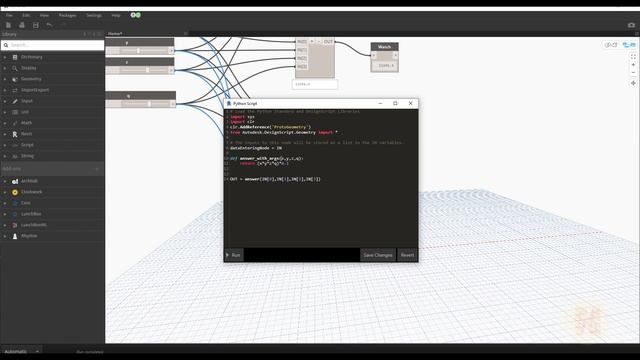Click the Open file toolbar icon
Image resolution: width=640 pixels, height=360 pixels.
22,25
